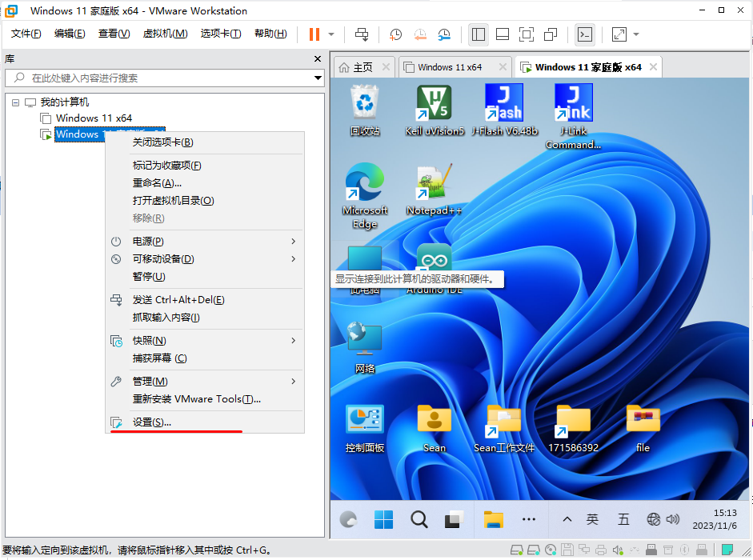This screenshot has width=753, height=560.
Task: Click the 网络 desktop icon
Action: 365,348
